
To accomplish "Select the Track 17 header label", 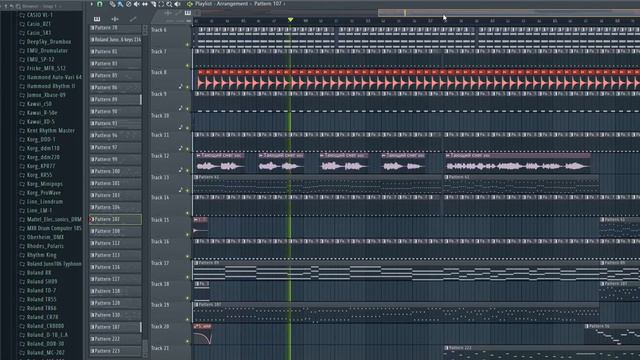I will coord(160,263).
